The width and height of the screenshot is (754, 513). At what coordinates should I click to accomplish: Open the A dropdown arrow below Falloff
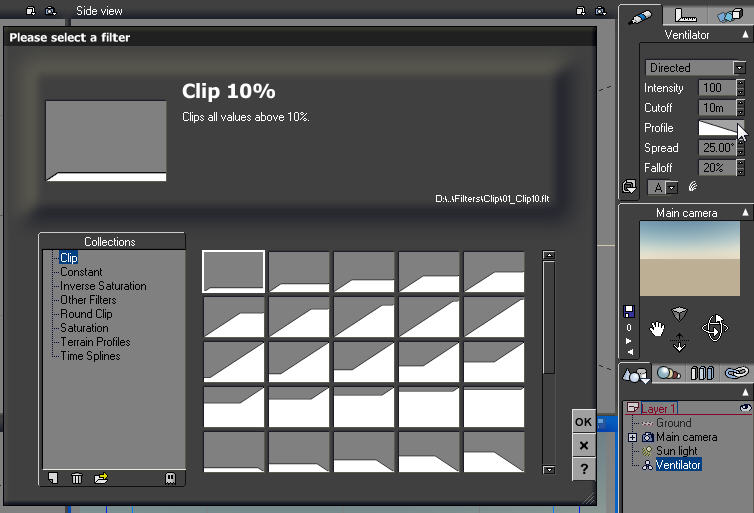pyautogui.click(x=673, y=187)
